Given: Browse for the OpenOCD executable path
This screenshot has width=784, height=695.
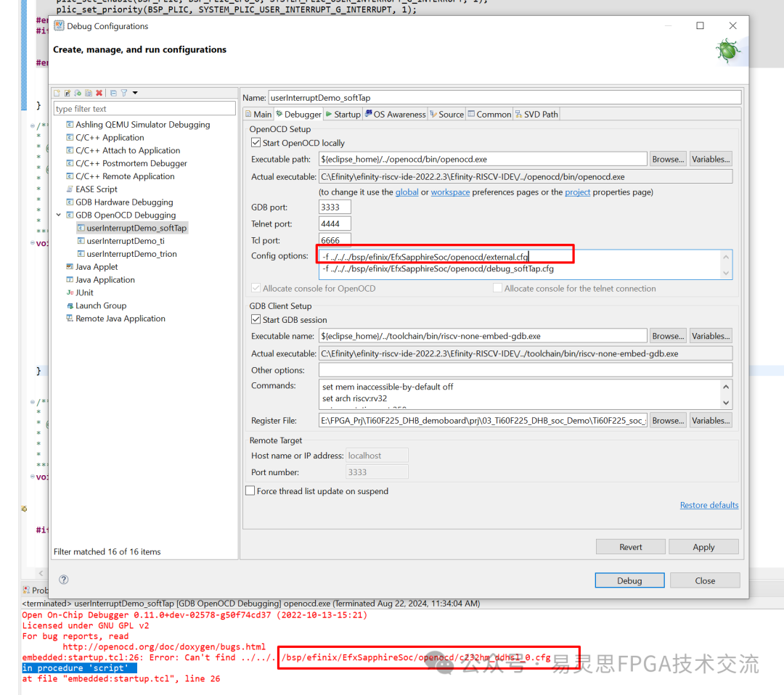Looking at the screenshot, I should [x=668, y=160].
